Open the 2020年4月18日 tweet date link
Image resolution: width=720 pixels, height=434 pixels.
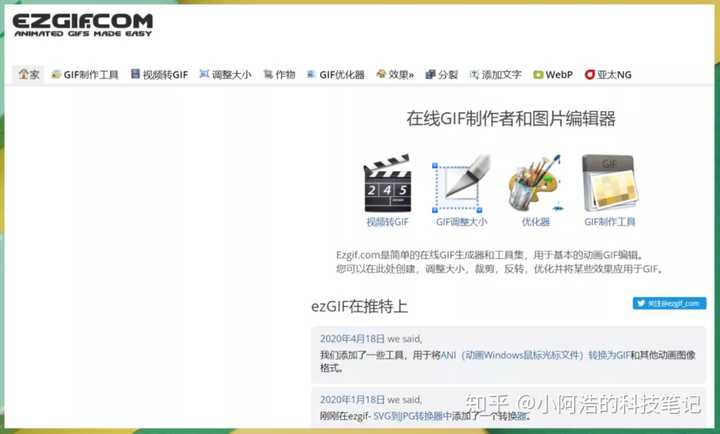tap(352, 339)
